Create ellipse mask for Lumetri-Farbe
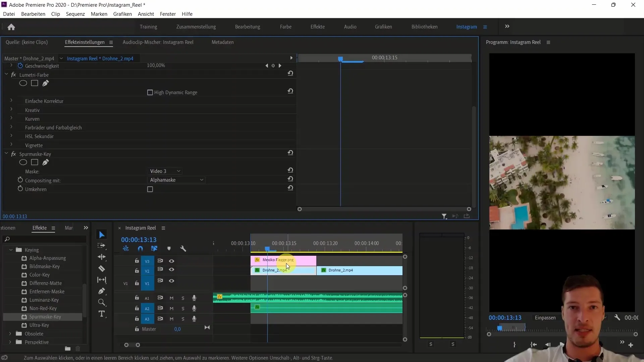The width and height of the screenshot is (644, 362). 23,83
